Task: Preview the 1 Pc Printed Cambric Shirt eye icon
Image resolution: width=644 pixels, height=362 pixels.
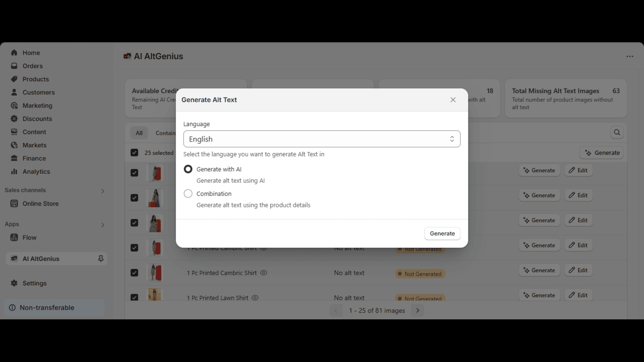Action: [264, 273]
